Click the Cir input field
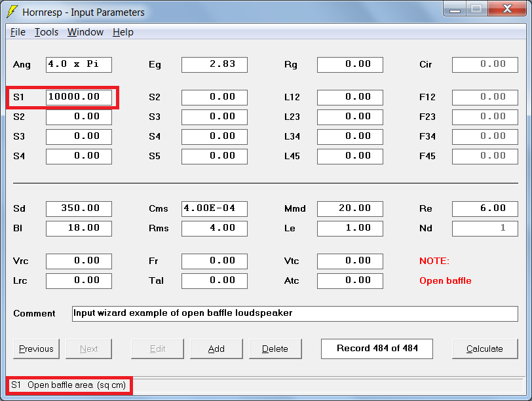This screenshot has width=532, height=401. [485, 64]
